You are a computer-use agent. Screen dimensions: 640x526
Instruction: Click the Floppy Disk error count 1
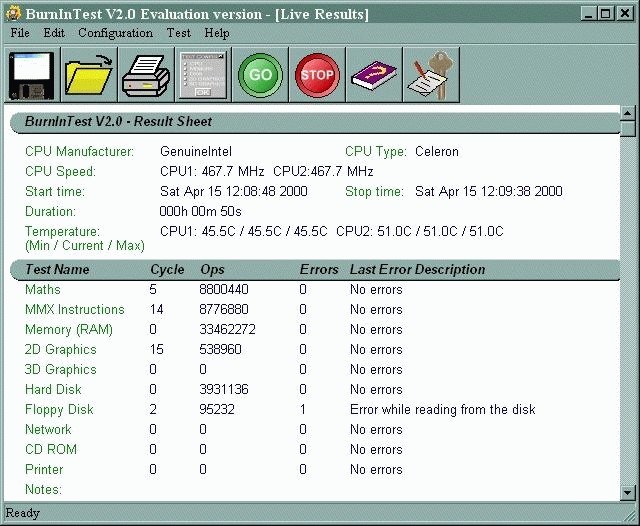pos(302,409)
